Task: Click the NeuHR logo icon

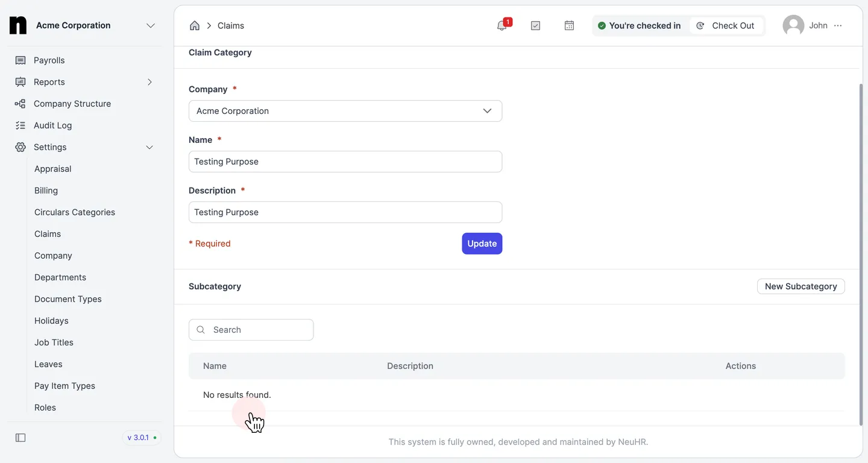Action: [x=18, y=25]
